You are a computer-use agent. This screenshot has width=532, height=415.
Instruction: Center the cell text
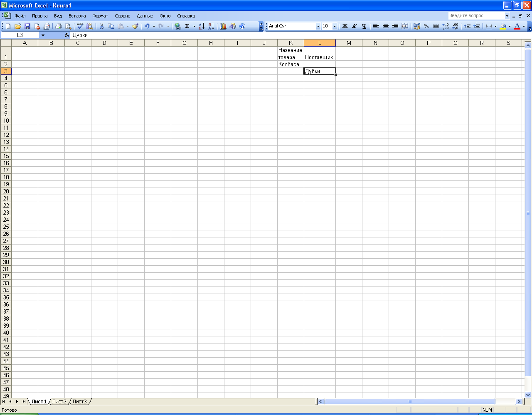386,26
